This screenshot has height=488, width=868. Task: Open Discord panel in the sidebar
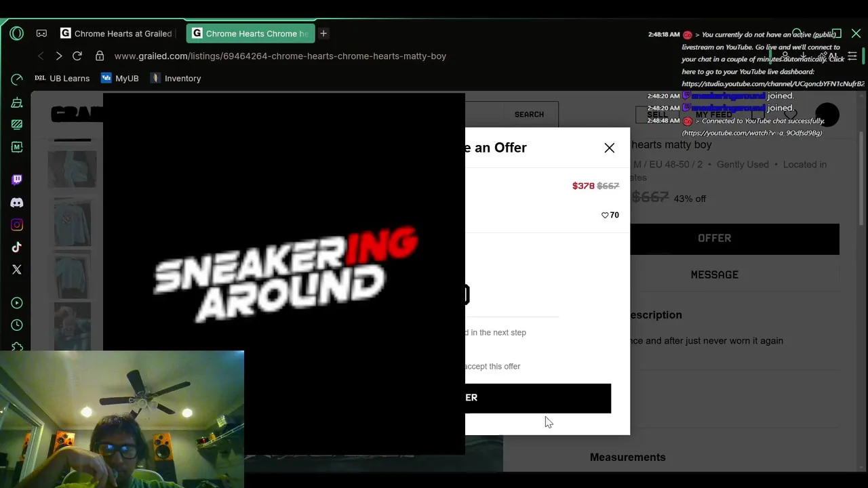pos(17,203)
